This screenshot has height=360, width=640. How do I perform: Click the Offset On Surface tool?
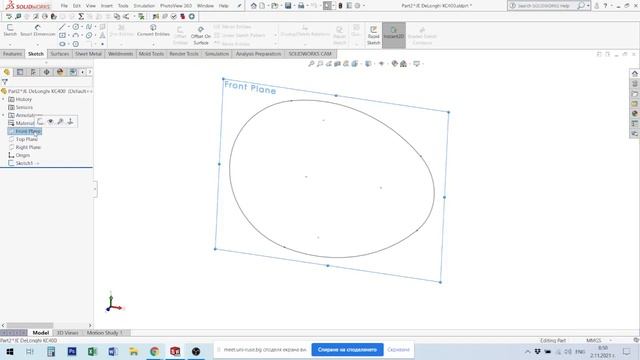point(201,36)
